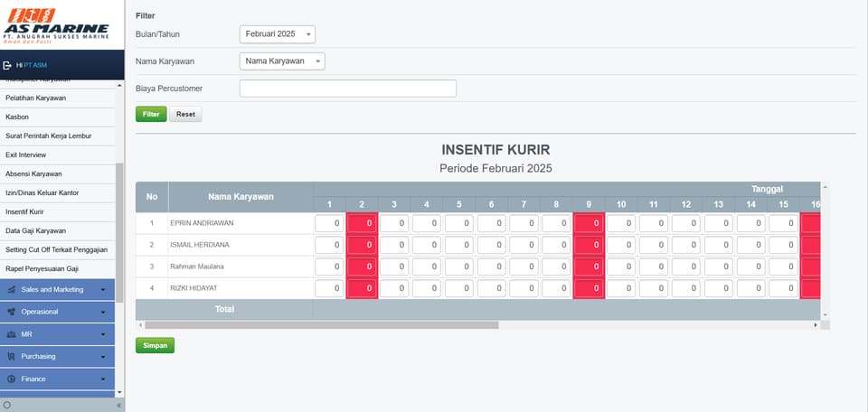The image size is (868, 412).
Task: Click the Biaya Percustomer input field
Action: click(x=348, y=89)
